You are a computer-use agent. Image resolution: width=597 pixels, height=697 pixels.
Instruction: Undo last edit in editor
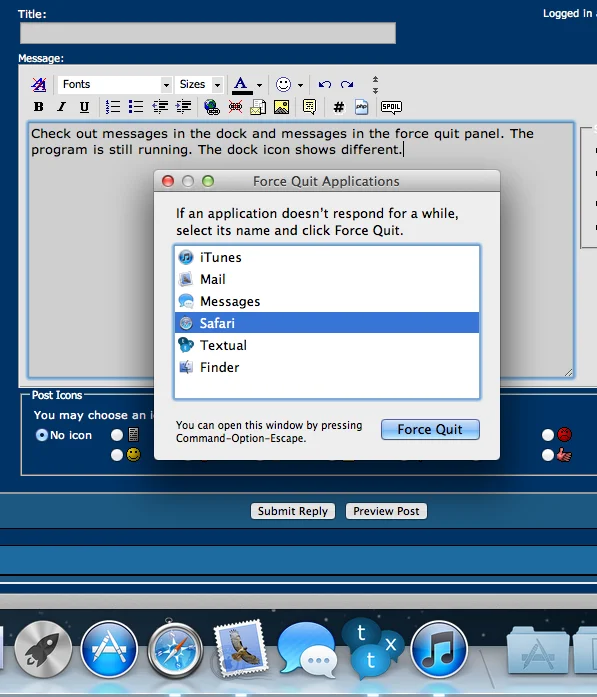coord(325,84)
